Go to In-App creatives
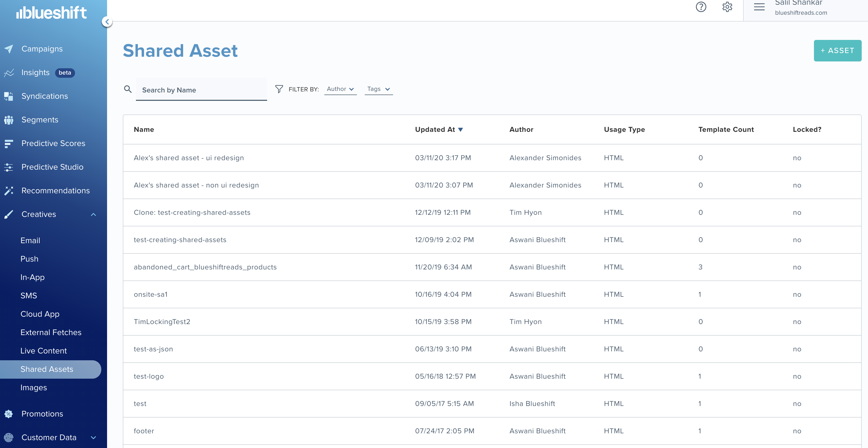This screenshot has width=868, height=448. tap(32, 277)
